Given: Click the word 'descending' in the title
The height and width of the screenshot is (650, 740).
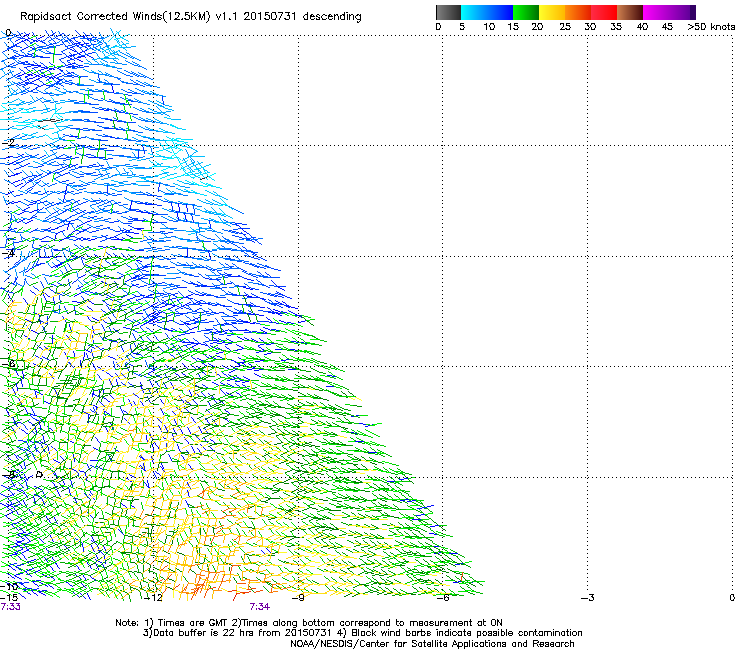Looking at the screenshot, I should tap(332, 16).
